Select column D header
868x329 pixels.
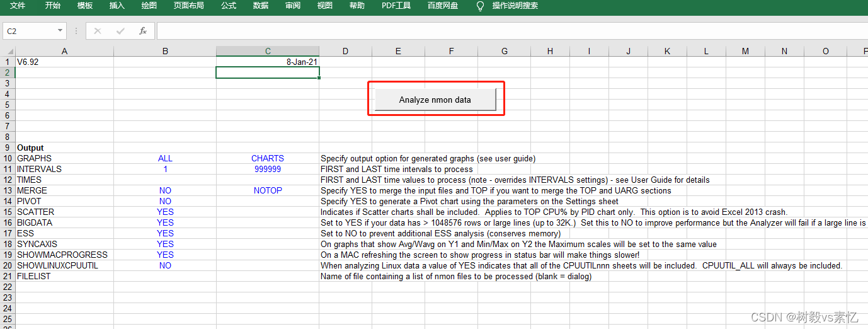click(x=346, y=51)
